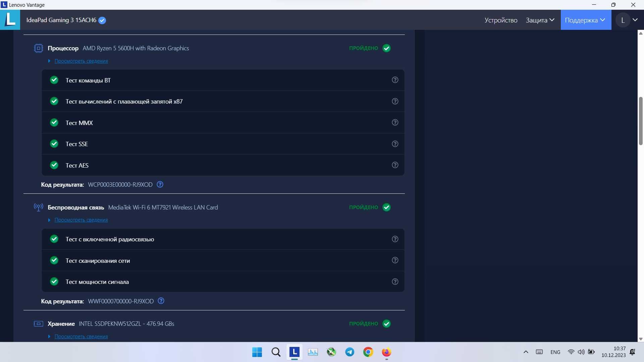Click help icon beside wireless result code
Screen dimensions: 644x362
[161, 301]
